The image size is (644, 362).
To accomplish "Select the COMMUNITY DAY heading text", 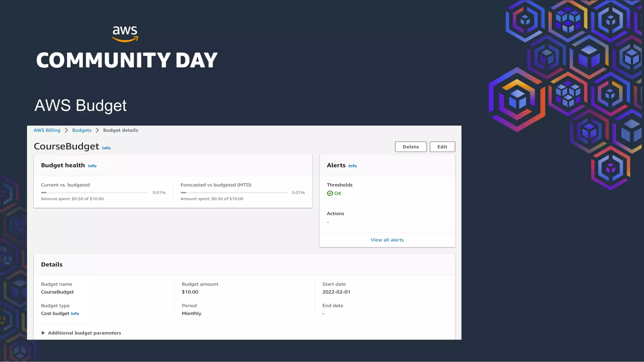I will coord(127,60).
